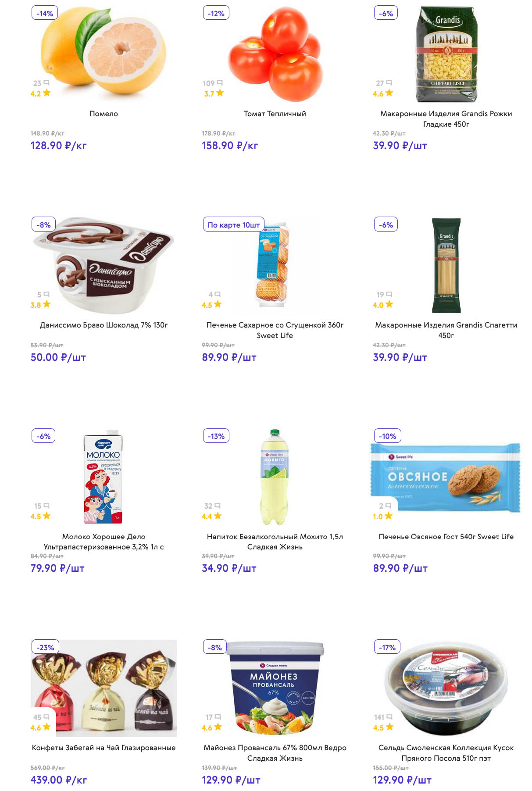Image resolution: width=532 pixels, height=791 pixels.
Task: Click the reviews icon on Сельдь Смоленская
Action: pos(389,717)
